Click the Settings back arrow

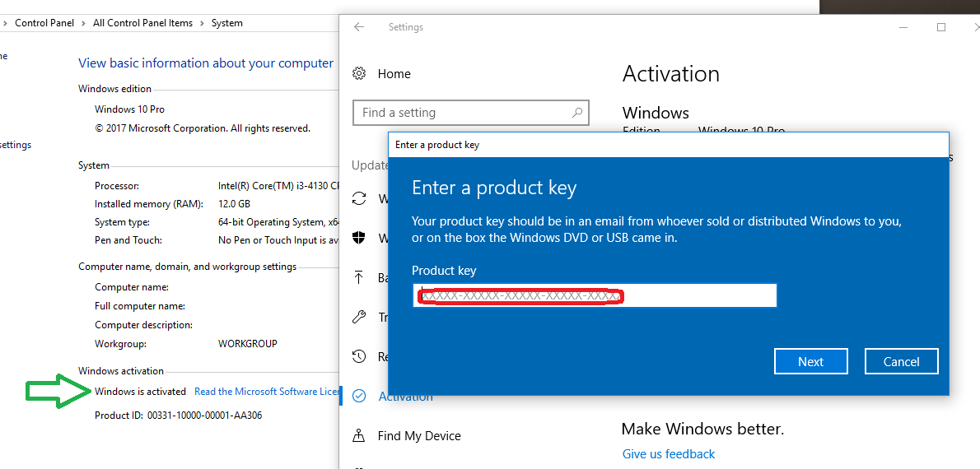pos(359,27)
